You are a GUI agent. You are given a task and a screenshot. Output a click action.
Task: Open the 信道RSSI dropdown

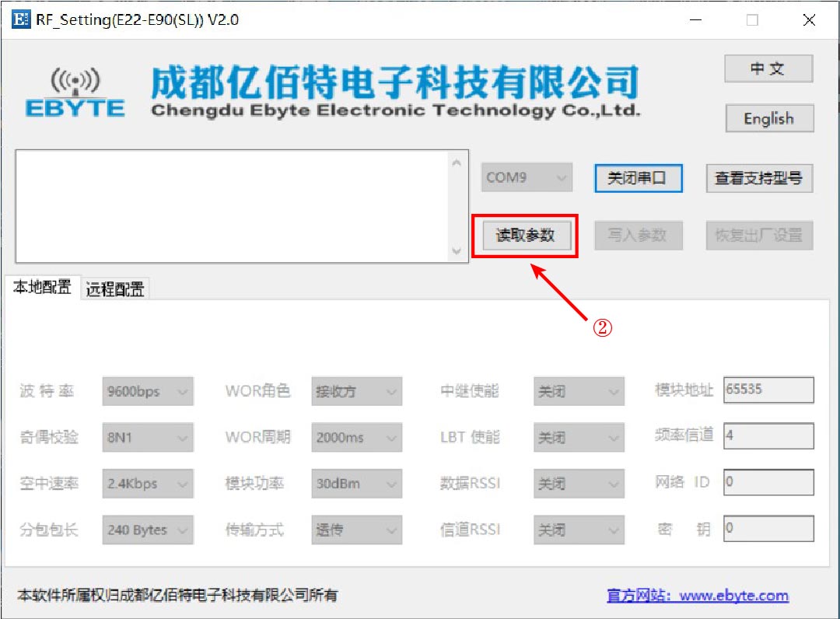[x=579, y=530]
